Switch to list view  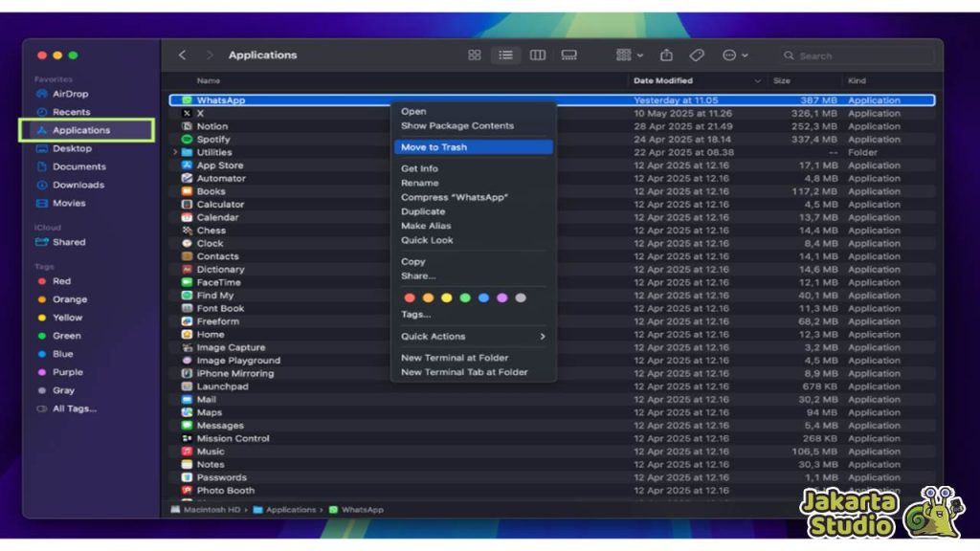click(x=505, y=55)
